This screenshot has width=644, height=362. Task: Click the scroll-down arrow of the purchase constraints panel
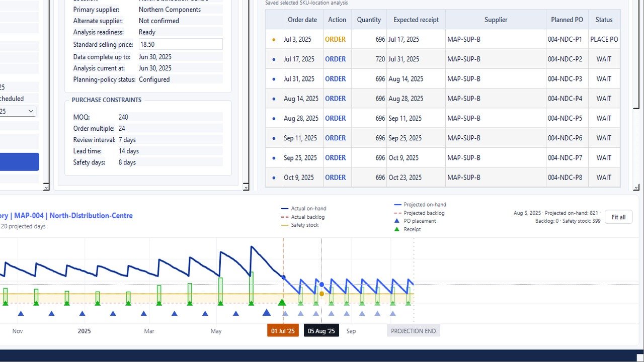point(246,188)
